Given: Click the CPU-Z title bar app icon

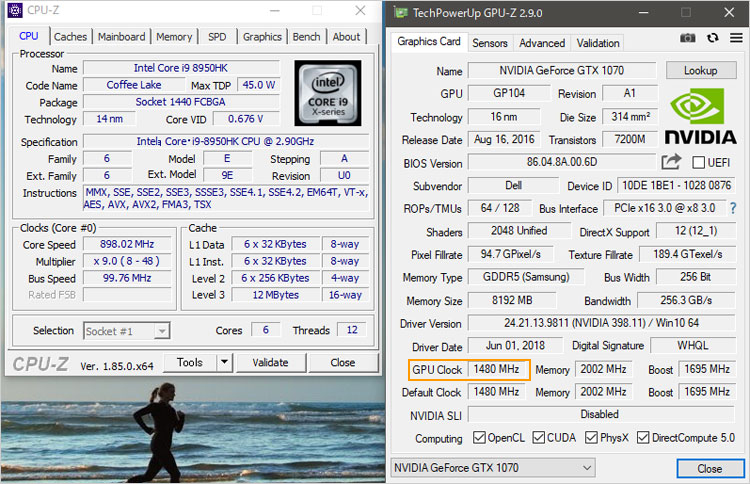Looking at the screenshot, I should [x=15, y=10].
